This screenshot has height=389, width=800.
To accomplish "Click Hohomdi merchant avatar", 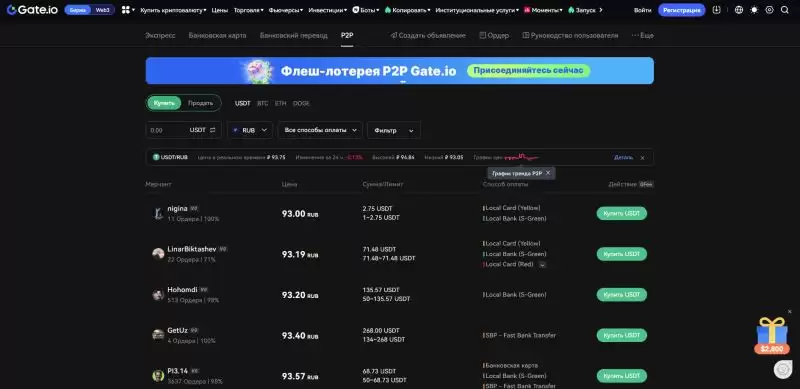I will coord(158,295).
